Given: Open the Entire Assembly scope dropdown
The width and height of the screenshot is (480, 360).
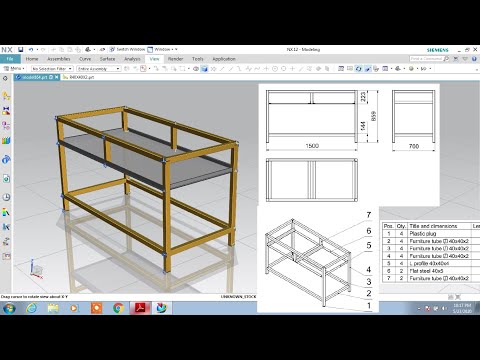Looking at the screenshot, I should coord(99,69).
